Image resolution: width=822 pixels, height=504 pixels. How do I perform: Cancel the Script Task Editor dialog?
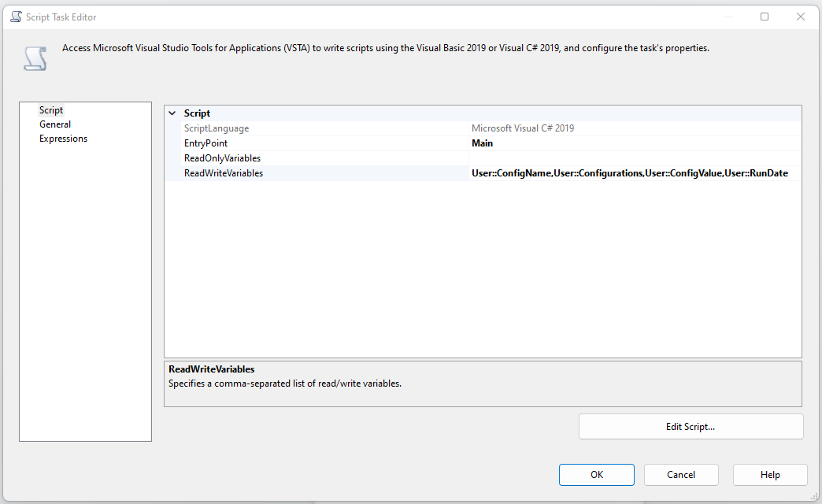coord(681,475)
